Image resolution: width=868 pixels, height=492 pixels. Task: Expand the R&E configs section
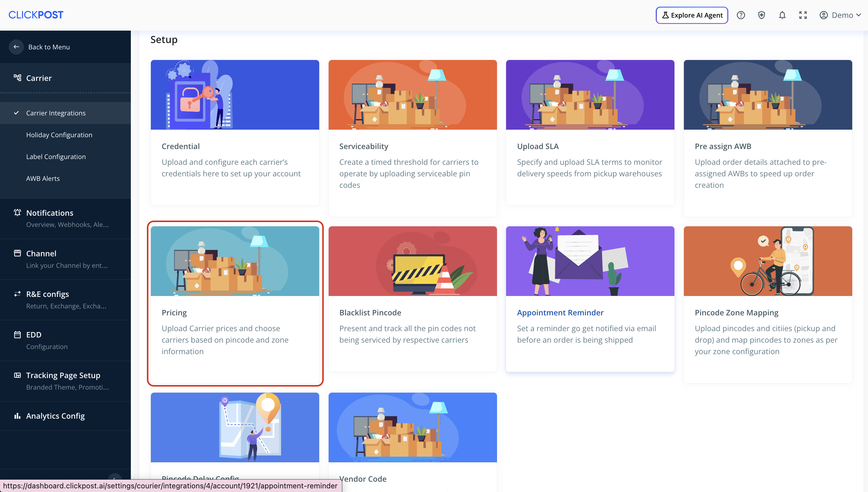[48, 294]
